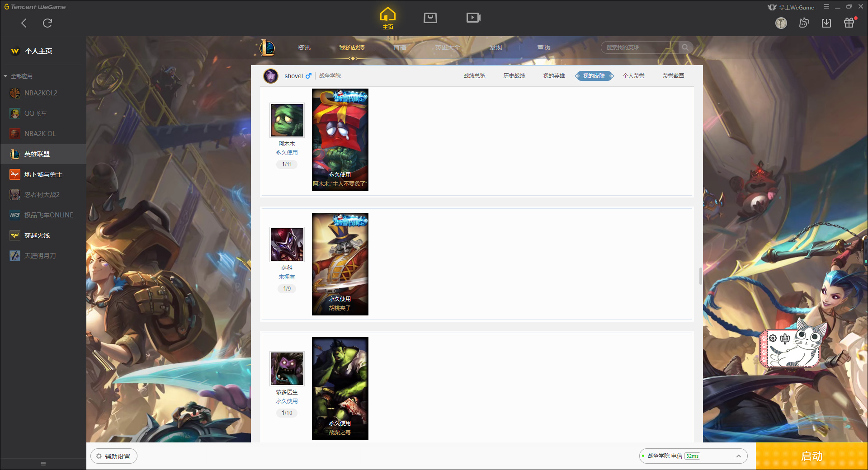Screen dimensions: 868x470
Task: Open the 主页 home icon
Action: point(388,18)
